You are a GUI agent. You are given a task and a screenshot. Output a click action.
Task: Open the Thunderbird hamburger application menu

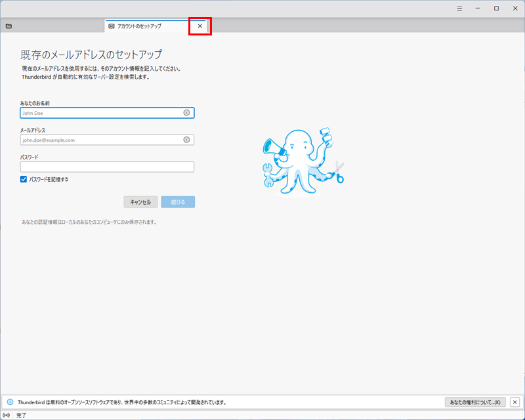tap(459, 9)
